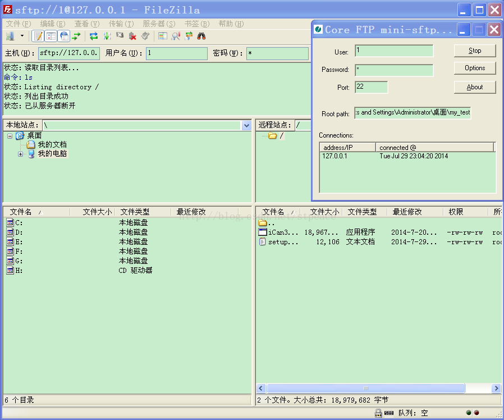This screenshot has width=504, height=420.
Task: Open the 帮助(H) menu
Action: pyautogui.click(x=231, y=24)
